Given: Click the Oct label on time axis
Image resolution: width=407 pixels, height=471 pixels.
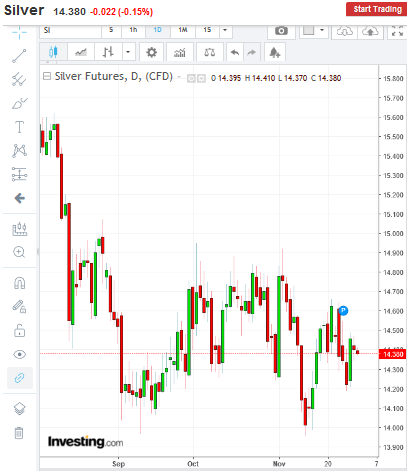Looking at the screenshot, I should 193,464.
